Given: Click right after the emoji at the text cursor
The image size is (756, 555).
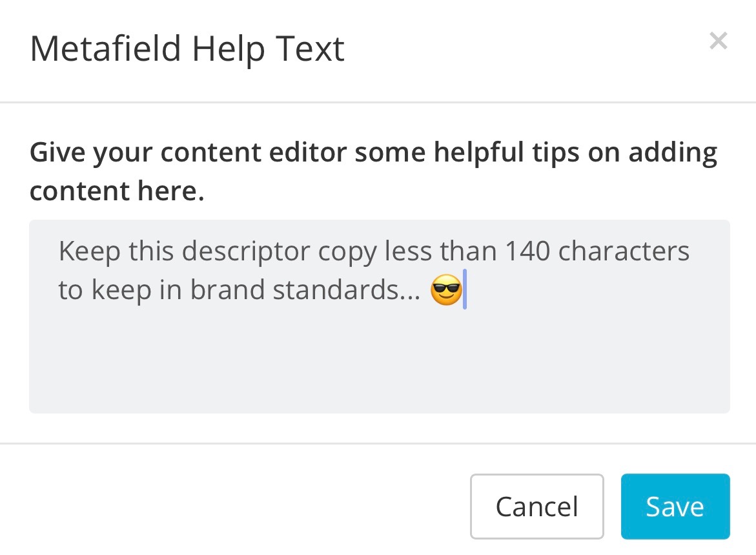Looking at the screenshot, I should coord(465,289).
